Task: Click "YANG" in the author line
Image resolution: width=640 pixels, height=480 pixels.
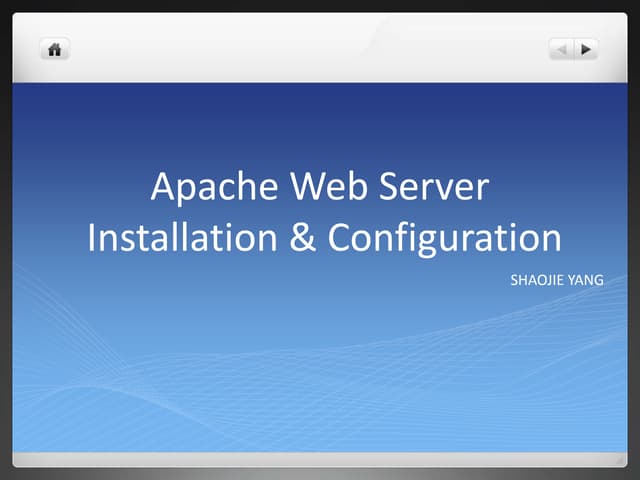Action: tap(588, 281)
